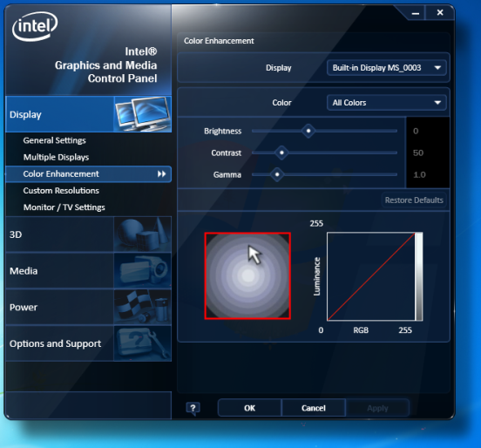Go to Custom Resolutions
The height and width of the screenshot is (448, 481).
(x=61, y=191)
